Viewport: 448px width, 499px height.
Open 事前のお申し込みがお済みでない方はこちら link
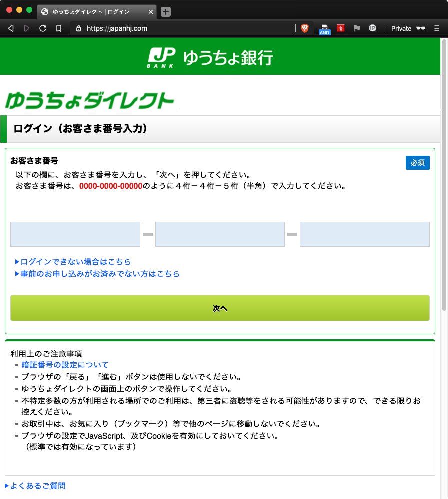point(97,274)
